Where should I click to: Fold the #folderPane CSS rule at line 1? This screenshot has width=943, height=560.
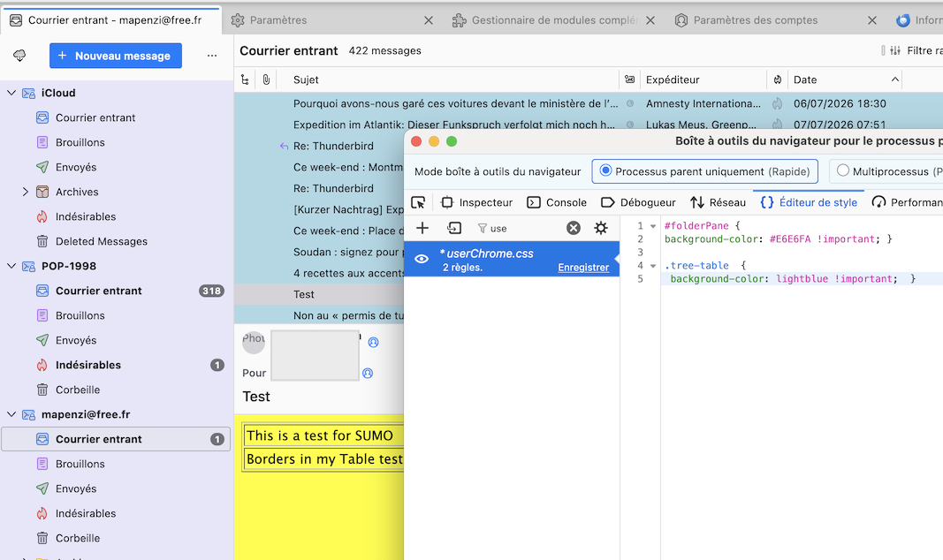[652, 226]
